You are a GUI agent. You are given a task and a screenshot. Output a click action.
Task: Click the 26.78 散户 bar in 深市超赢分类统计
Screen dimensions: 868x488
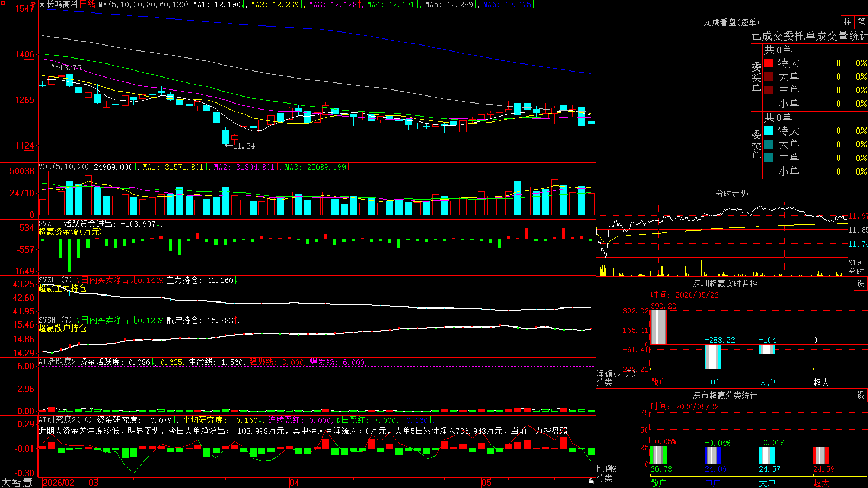659,455
